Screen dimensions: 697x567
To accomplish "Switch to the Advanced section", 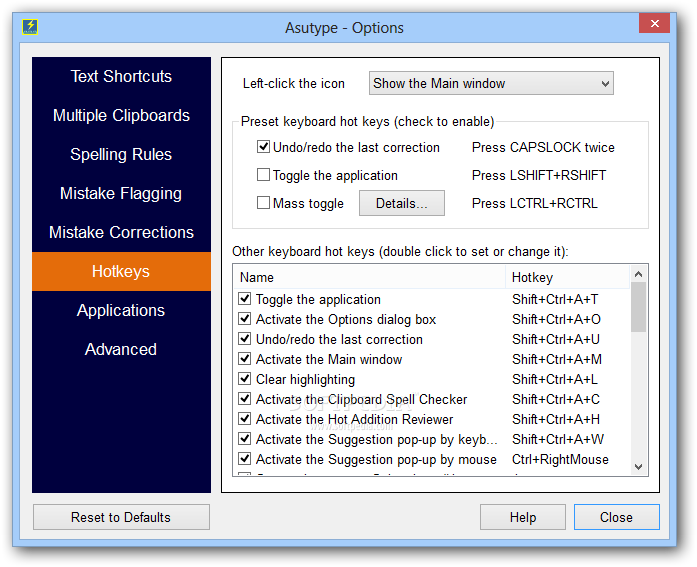I will [x=121, y=349].
